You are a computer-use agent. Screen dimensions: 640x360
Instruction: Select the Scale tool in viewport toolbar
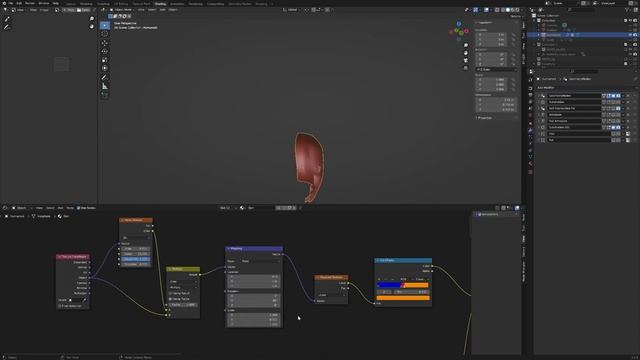point(105,60)
